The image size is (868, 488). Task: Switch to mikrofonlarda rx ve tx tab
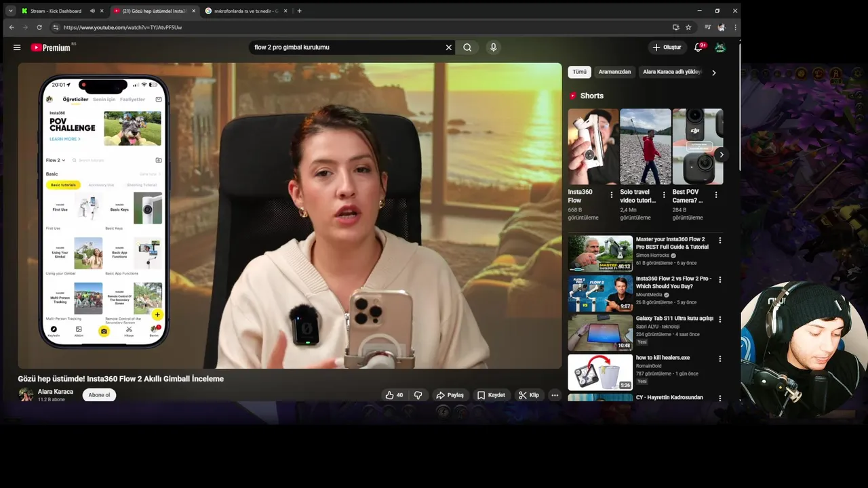click(241, 11)
